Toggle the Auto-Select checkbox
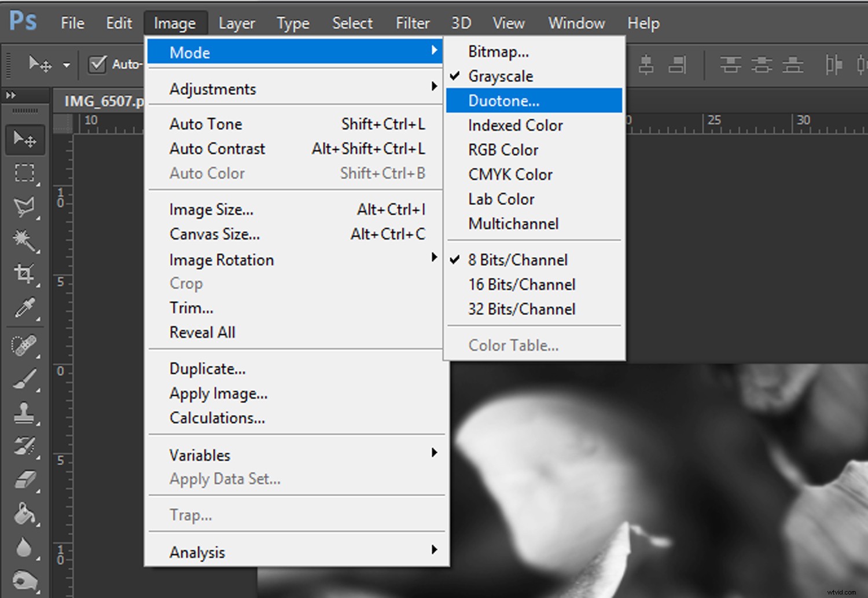 (x=97, y=64)
